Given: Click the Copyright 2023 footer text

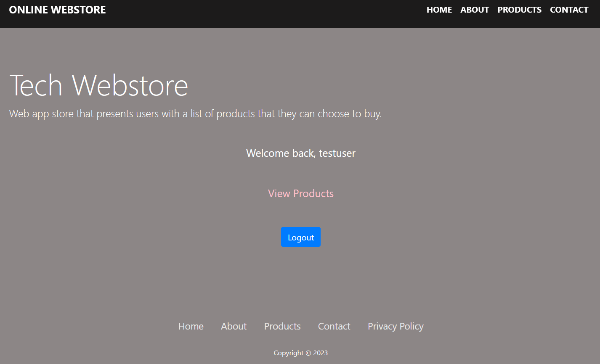Looking at the screenshot, I should coord(300,353).
